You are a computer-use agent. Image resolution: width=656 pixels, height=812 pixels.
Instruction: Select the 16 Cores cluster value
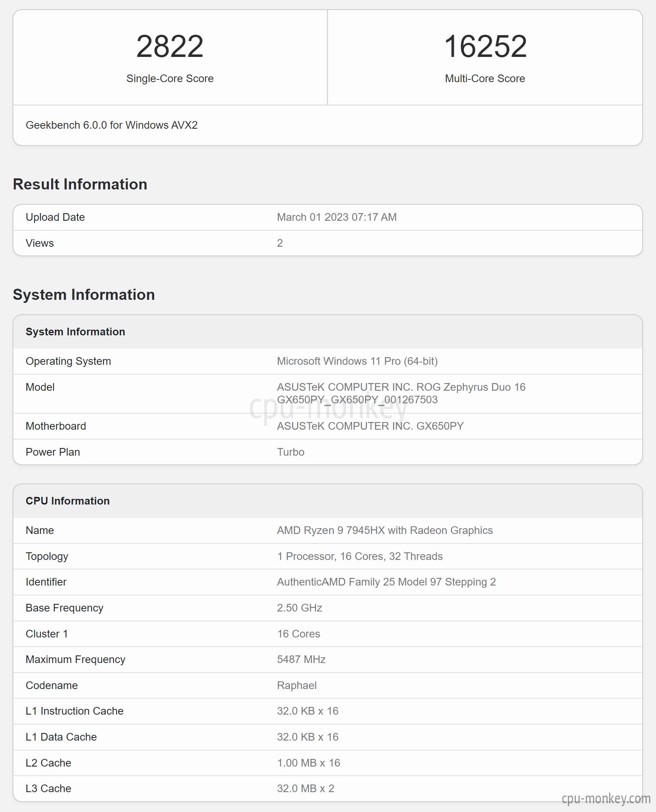299,634
